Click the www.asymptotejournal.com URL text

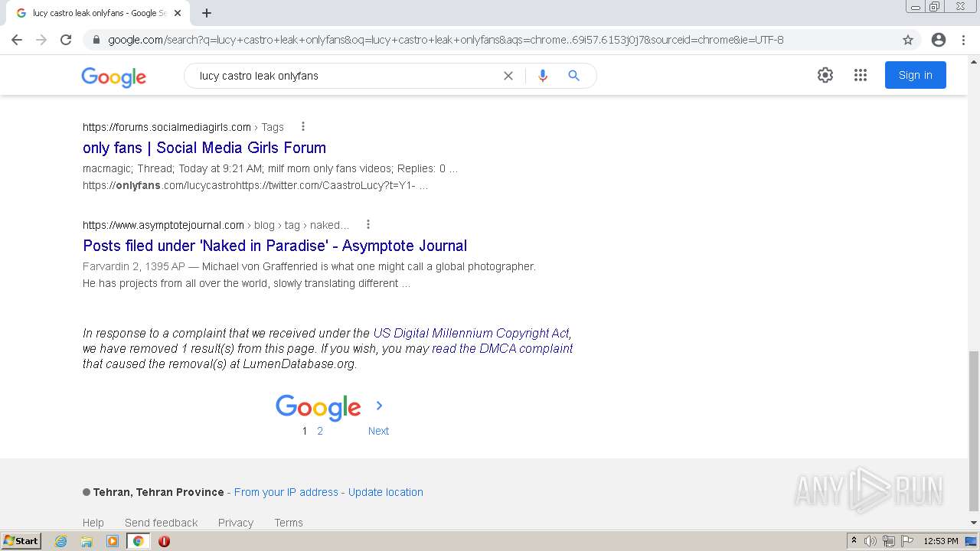pyautogui.click(x=163, y=225)
